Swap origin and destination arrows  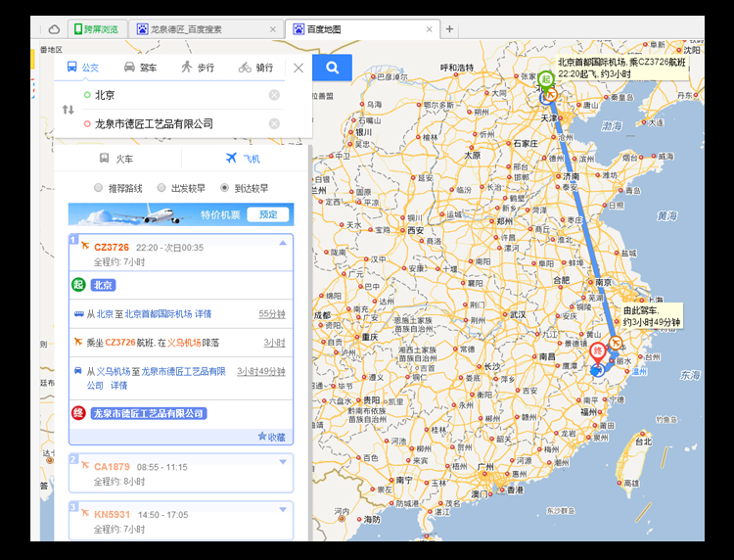69,110
